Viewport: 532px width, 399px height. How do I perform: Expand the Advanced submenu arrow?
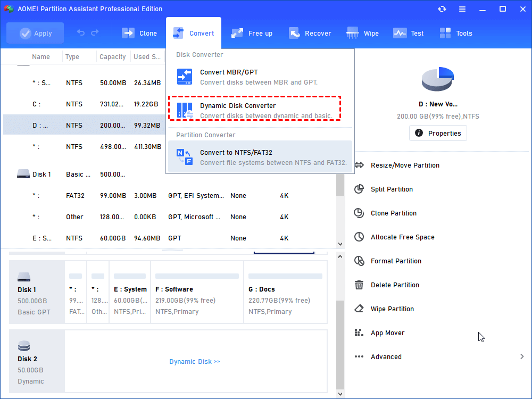[x=522, y=356]
